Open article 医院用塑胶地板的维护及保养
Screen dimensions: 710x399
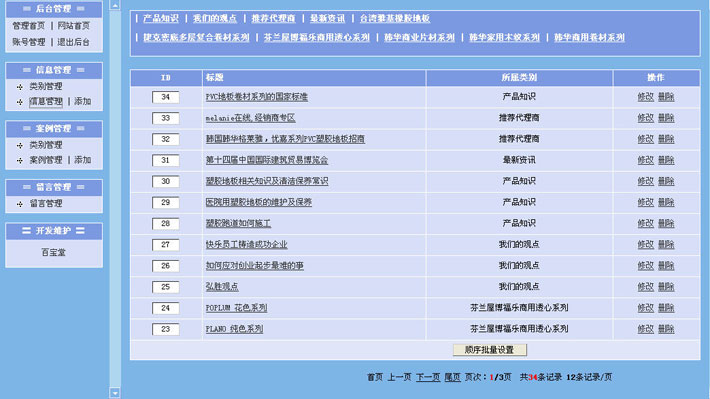coord(259,202)
